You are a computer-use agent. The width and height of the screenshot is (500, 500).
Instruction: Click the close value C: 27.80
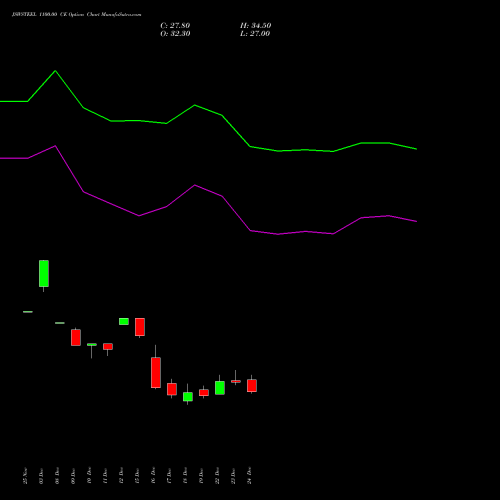click(x=175, y=26)
